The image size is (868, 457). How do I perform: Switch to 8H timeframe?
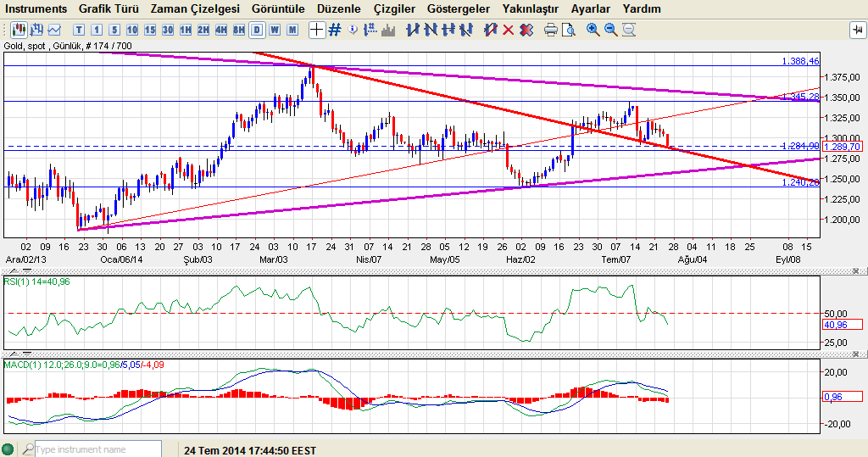pos(238,30)
